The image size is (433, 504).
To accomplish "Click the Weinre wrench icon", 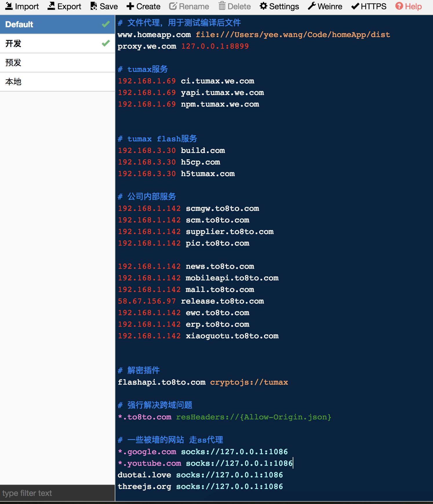I will click(312, 6).
